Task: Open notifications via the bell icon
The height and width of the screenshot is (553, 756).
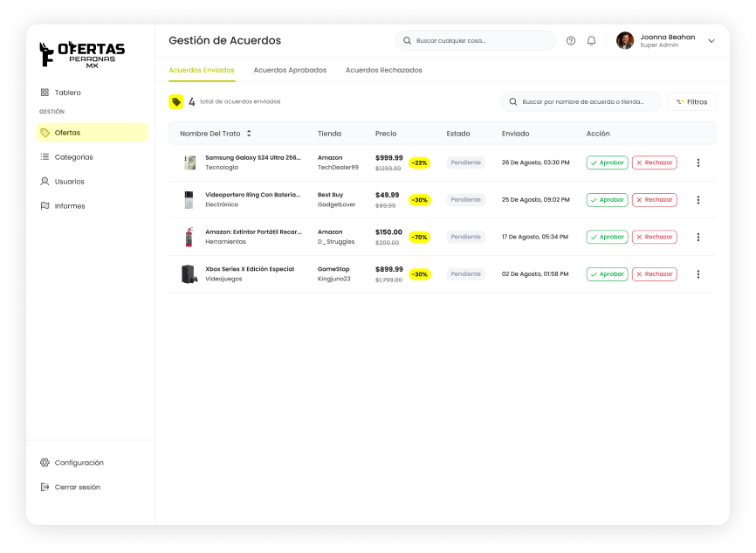Action: [593, 40]
